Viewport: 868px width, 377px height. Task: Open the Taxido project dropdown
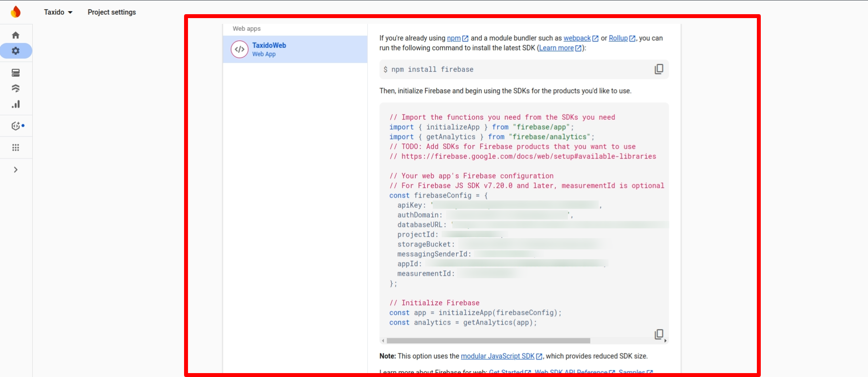tap(58, 12)
